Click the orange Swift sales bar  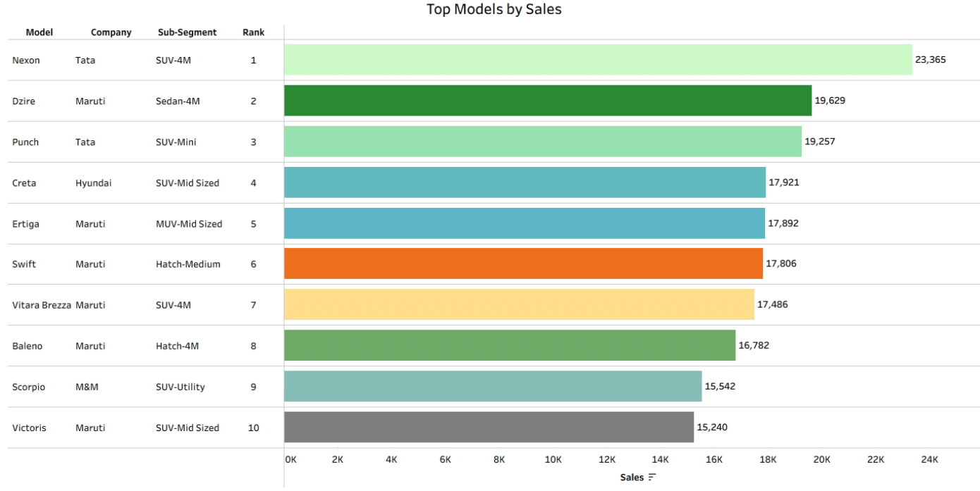(x=523, y=264)
